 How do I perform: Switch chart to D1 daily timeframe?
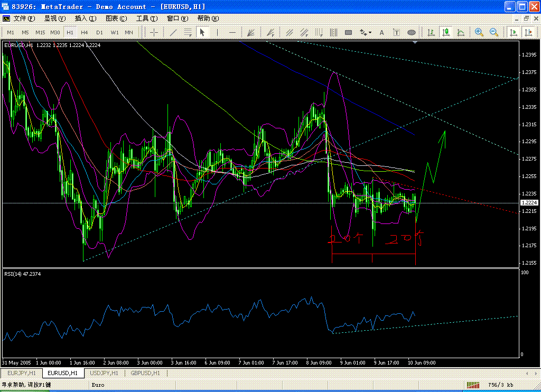[x=100, y=32]
